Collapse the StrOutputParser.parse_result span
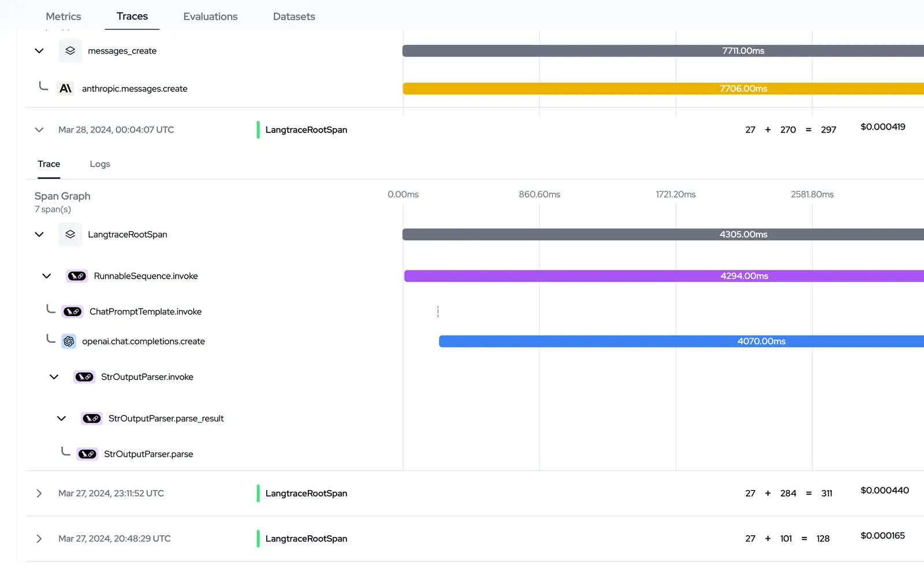This screenshot has width=924, height=578. (x=62, y=418)
